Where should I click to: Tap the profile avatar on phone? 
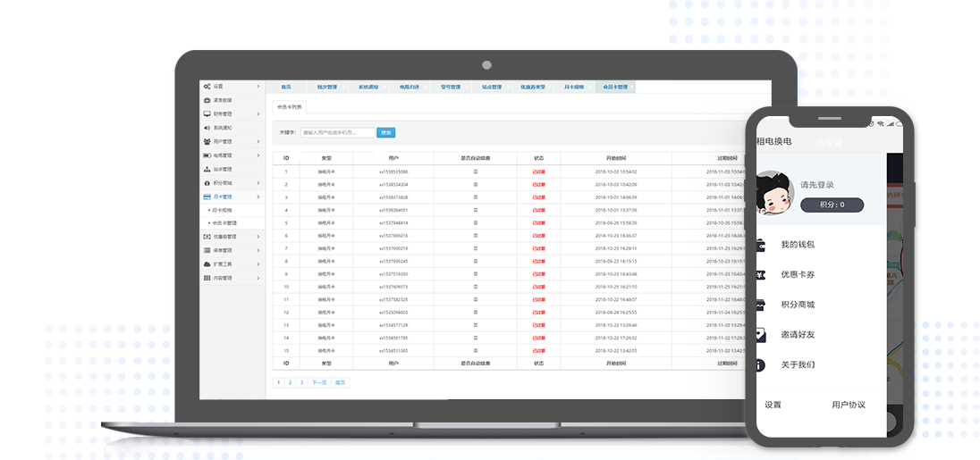click(774, 194)
